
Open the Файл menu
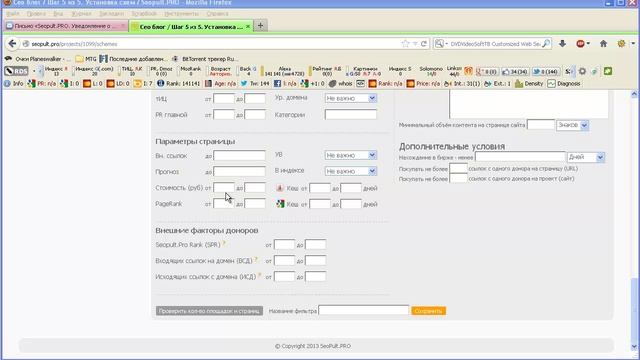pyautogui.click(x=13, y=14)
